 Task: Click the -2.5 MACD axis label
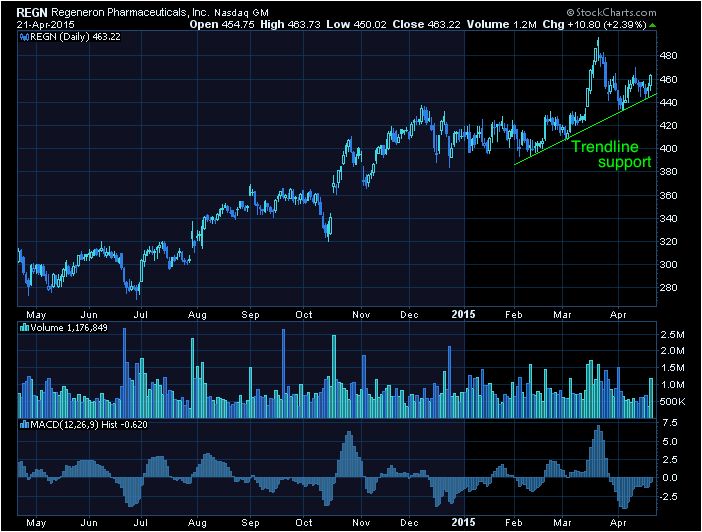[668, 497]
